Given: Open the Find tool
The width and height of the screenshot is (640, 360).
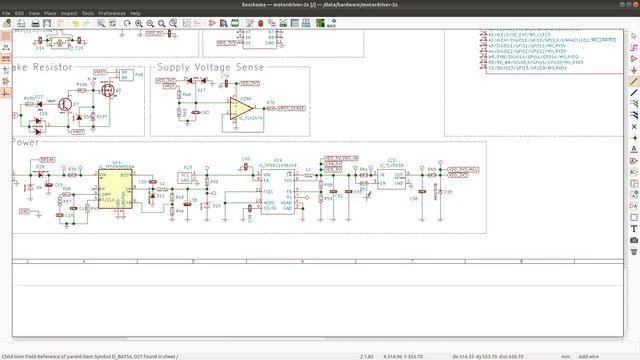Looking at the screenshot, I should pyautogui.click(x=101, y=23).
